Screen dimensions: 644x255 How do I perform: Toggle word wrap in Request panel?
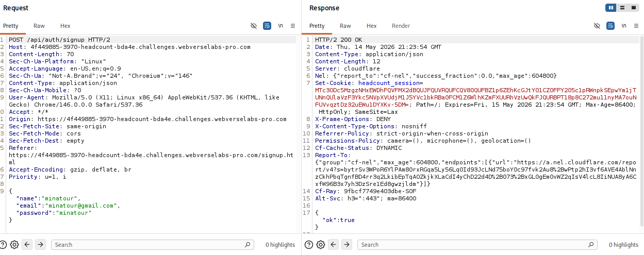click(x=267, y=26)
